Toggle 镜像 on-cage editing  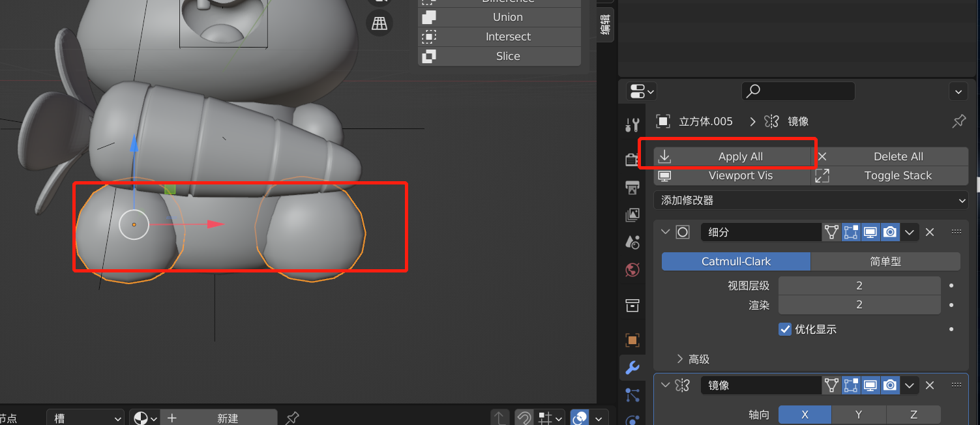click(831, 385)
